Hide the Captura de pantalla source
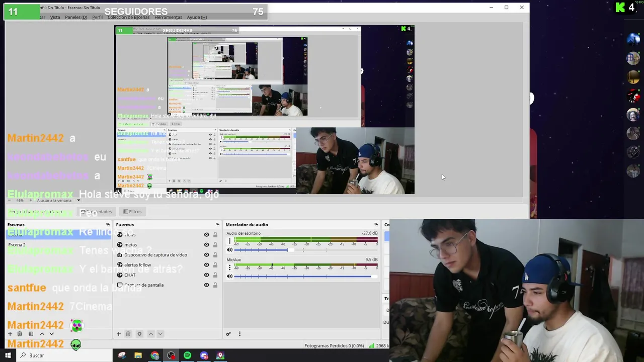Image resolution: width=644 pixels, height=362 pixels. click(206, 285)
